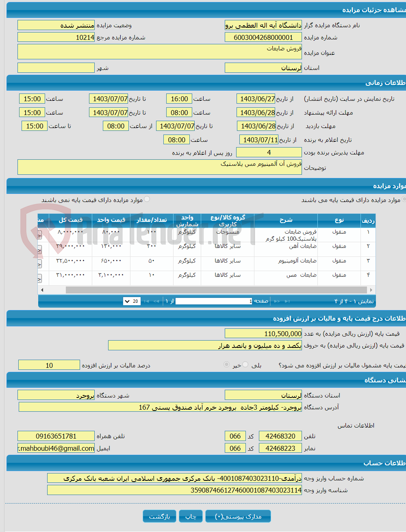Click fax field 42468223
Screen dimensions: 406x532
pyautogui.click(x=280, y=448)
